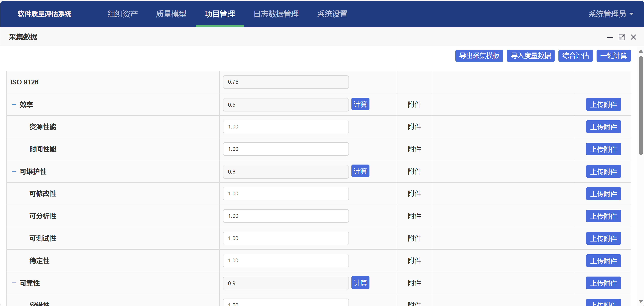Switch to the 质量模型 menu tab

click(171, 14)
